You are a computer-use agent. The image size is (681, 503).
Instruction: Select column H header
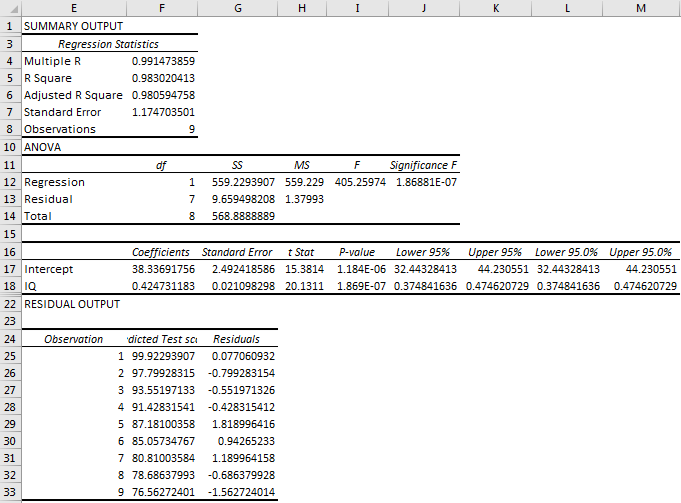(x=302, y=8)
